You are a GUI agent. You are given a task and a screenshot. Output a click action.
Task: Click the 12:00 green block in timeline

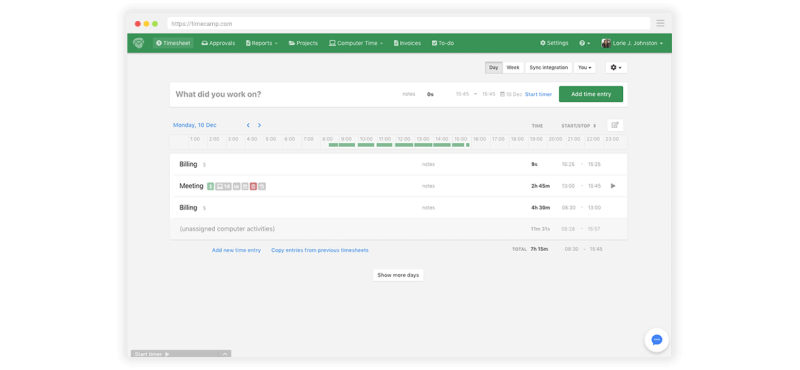click(x=404, y=145)
